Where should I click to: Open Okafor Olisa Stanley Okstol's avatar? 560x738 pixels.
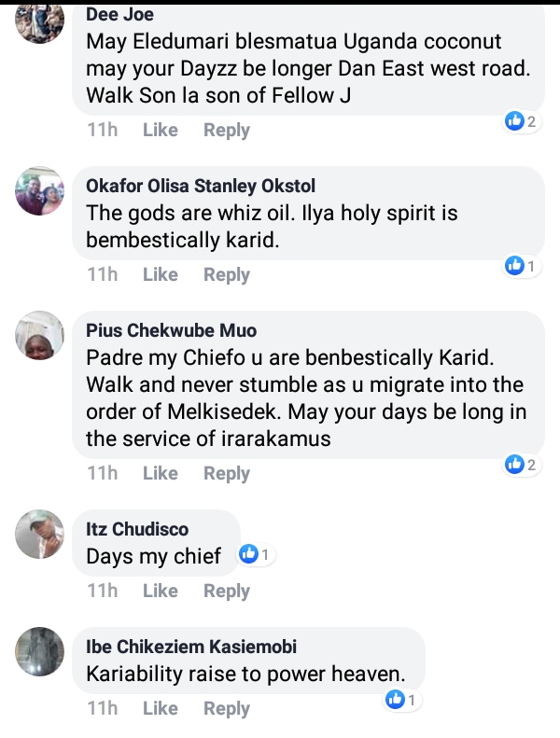click(x=40, y=193)
